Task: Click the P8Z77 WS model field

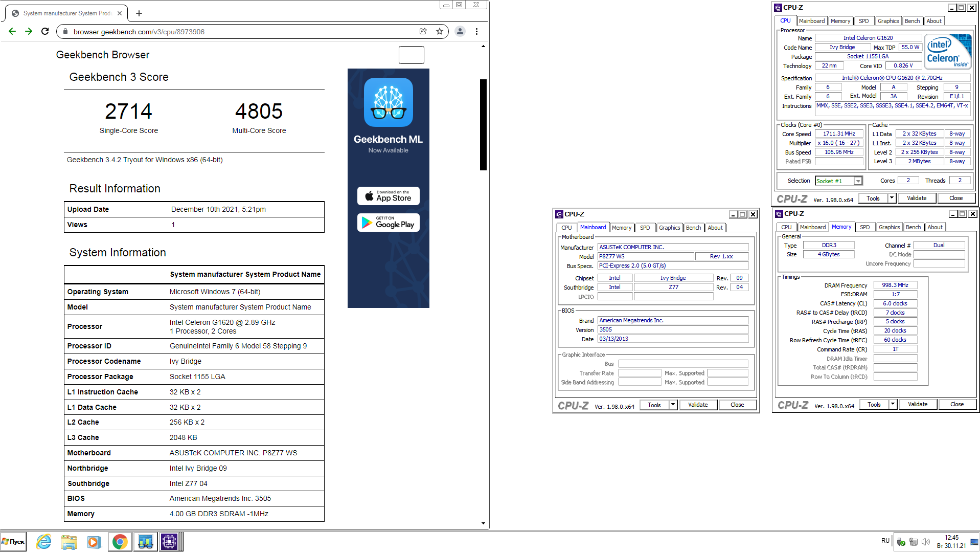Action: click(646, 256)
